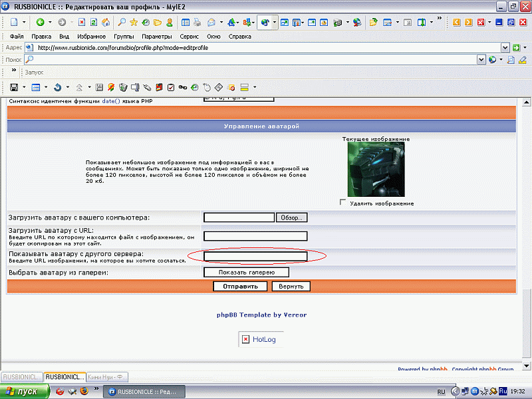Click inside the address URL field
The height and width of the screenshot is (399, 532).
tap(263, 47)
